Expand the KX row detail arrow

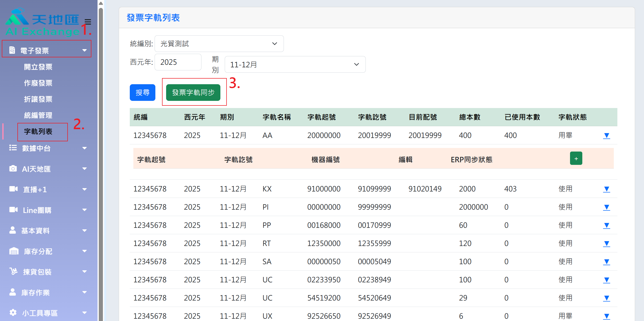coord(606,189)
